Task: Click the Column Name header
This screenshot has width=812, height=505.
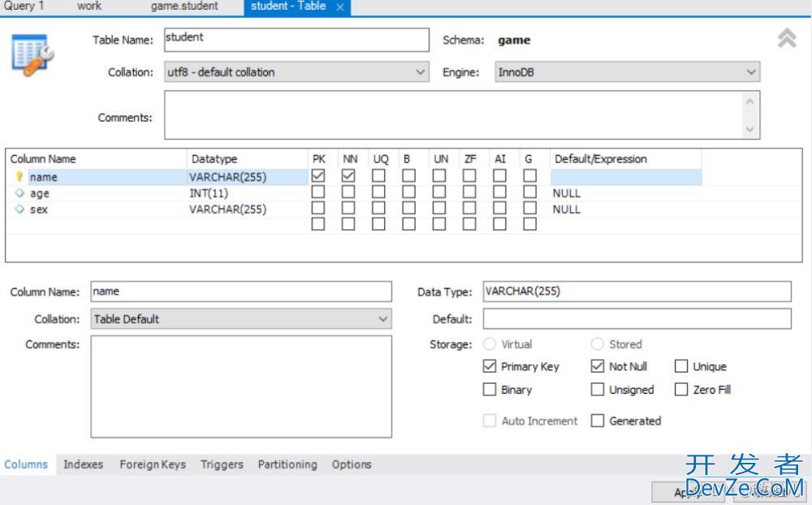Action: pyautogui.click(x=43, y=159)
